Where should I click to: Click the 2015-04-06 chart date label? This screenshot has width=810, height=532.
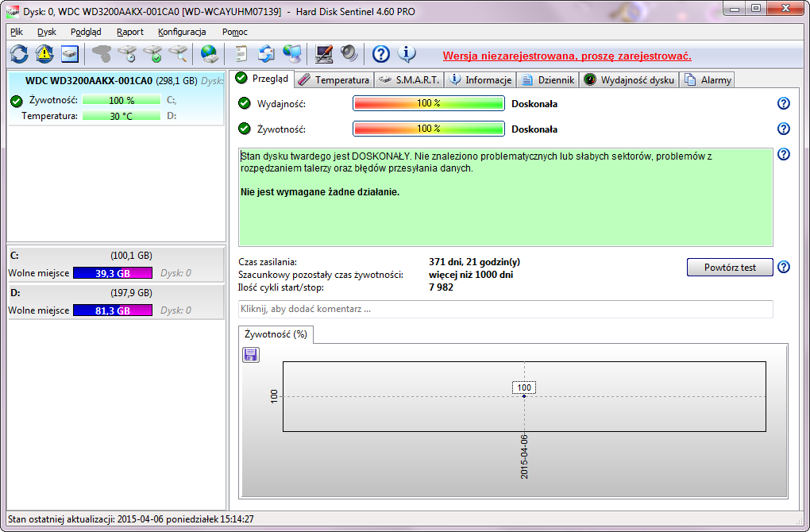click(524, 457)
